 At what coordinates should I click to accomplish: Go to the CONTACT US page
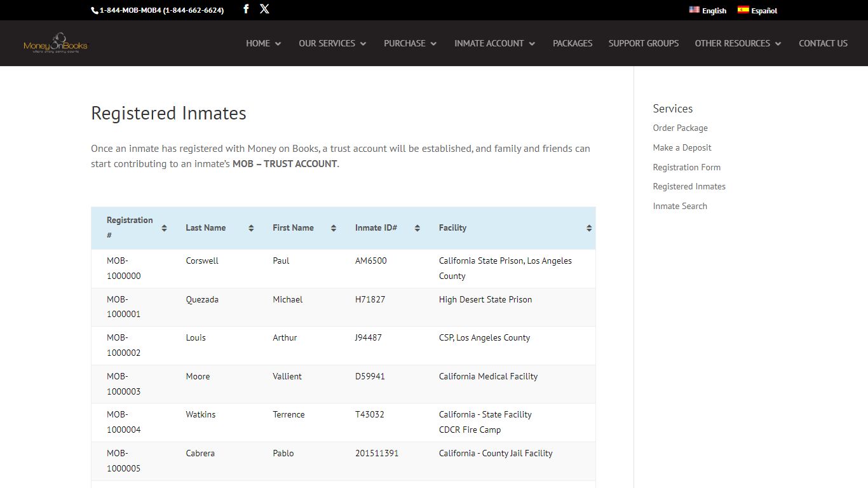pos(824,43)
